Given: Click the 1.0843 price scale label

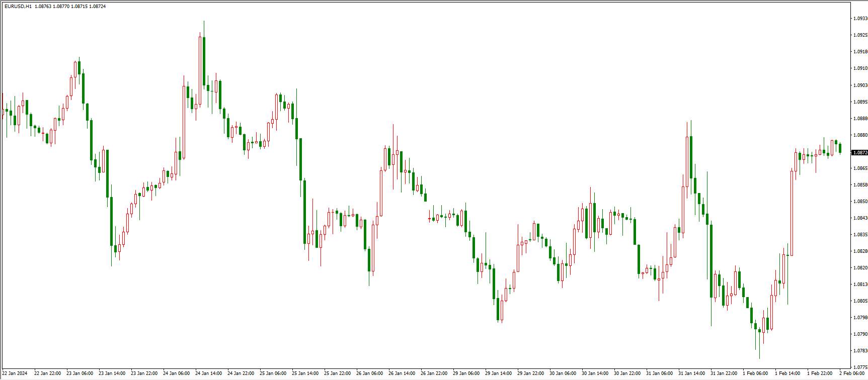Looking at the screenshot, I should pos(860,218).
